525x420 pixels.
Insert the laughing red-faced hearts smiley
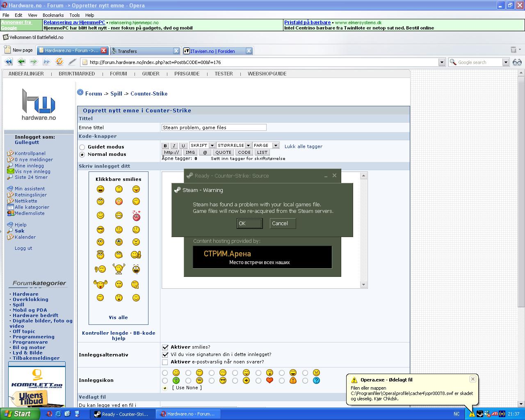[137, 215]
